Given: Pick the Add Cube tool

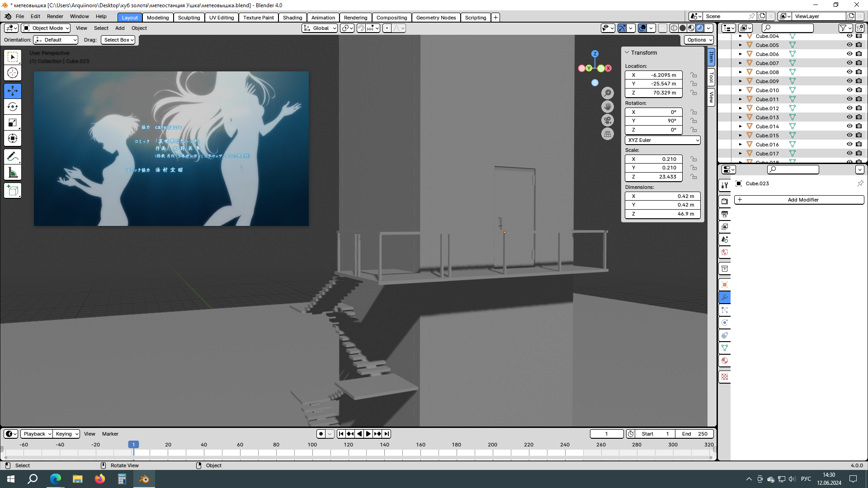Looking at the screenshot, I should (13, 191).
